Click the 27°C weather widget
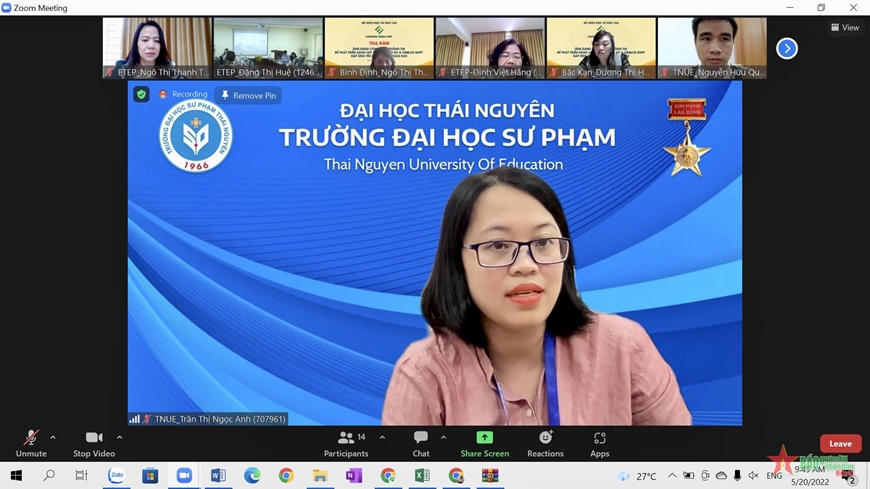 click(638, 476)
